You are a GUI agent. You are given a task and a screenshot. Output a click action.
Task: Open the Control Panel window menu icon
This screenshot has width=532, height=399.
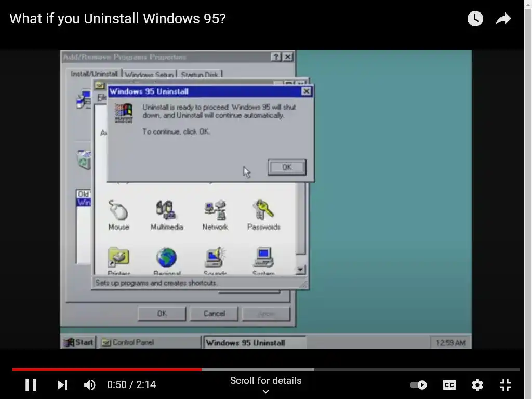(x=99, y=85)
